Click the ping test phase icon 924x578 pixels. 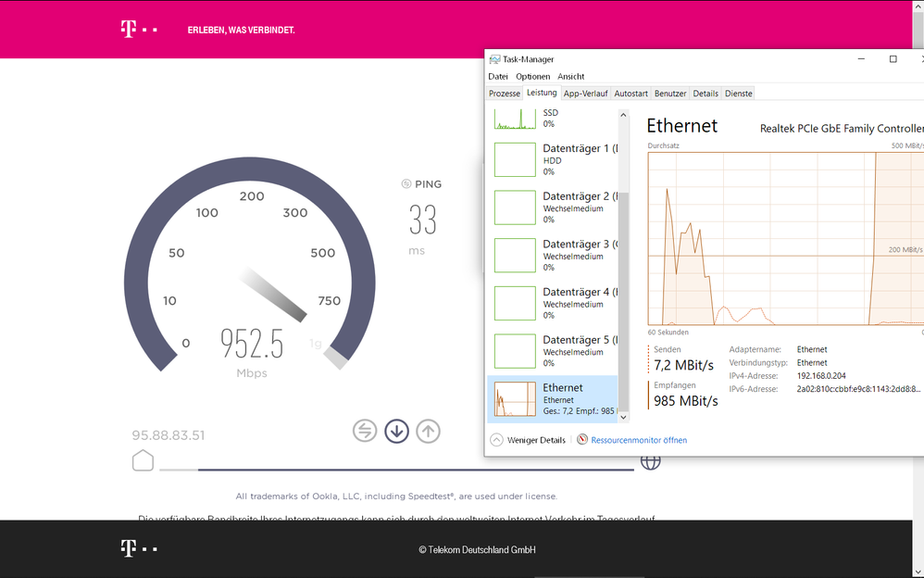coord(365,431)
